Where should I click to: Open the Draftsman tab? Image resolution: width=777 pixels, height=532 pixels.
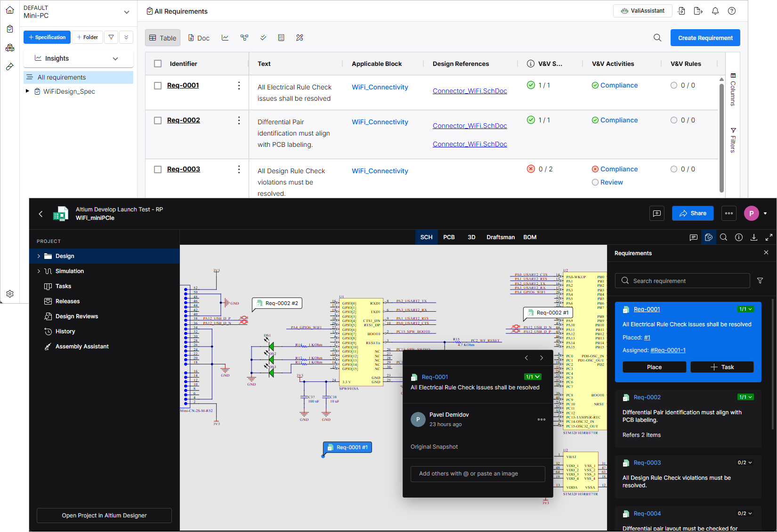(x=501, y=237)
